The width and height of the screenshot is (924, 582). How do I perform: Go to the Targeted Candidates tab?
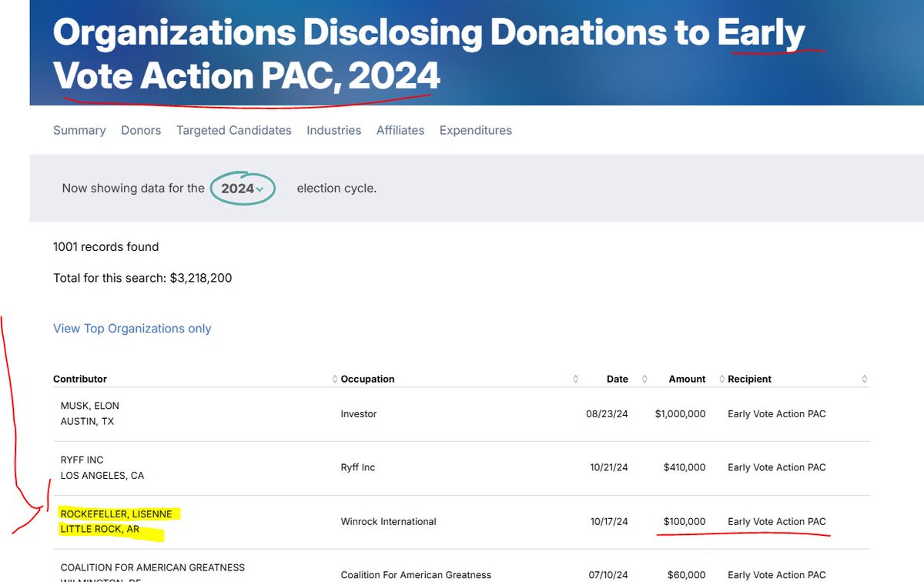[234, 130]
